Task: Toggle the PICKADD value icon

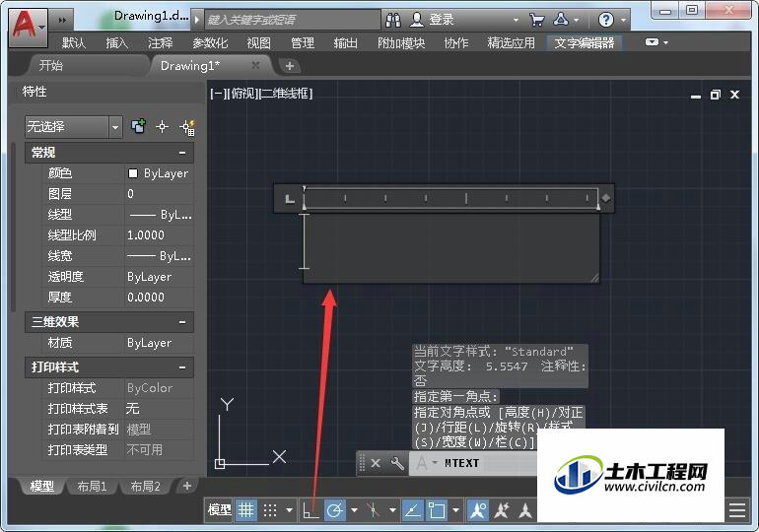Action: 138,127
